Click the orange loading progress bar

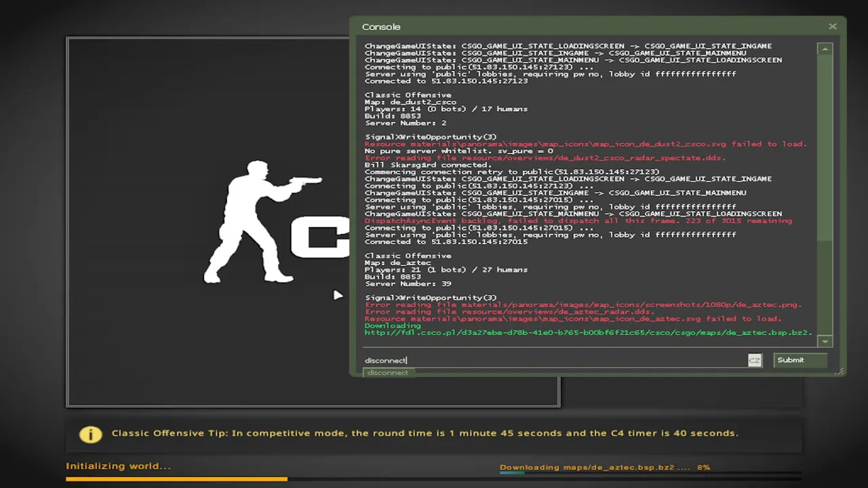click(176, 479)
